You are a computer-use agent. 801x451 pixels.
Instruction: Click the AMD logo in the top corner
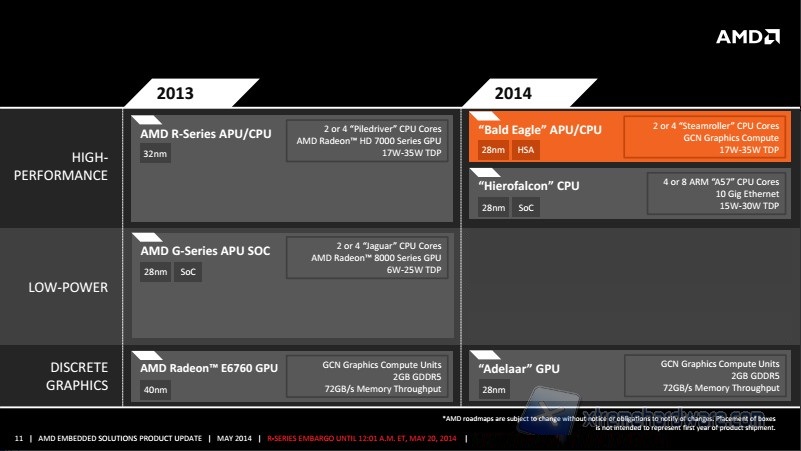[x=747, y=37]
